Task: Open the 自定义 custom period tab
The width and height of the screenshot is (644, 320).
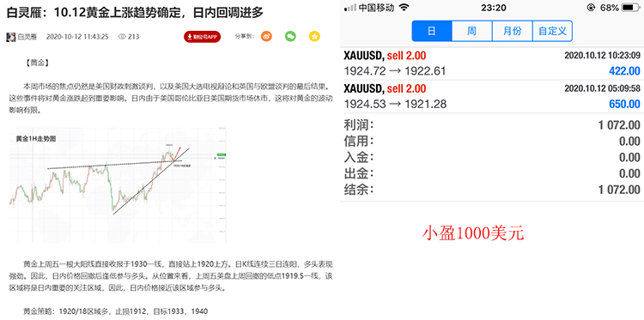Action: tap(552, 31)
